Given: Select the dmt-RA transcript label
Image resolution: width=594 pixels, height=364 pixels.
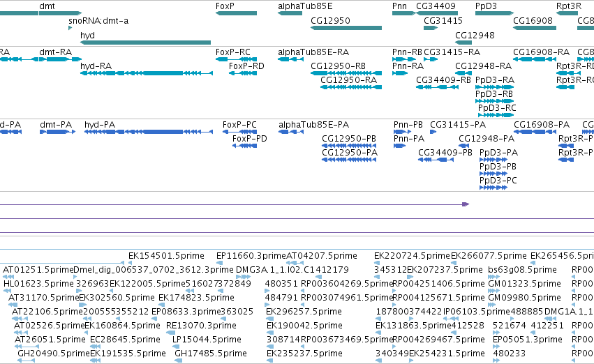Looking at the screenshot, I should pyautogui.click(x=56, y=52).
